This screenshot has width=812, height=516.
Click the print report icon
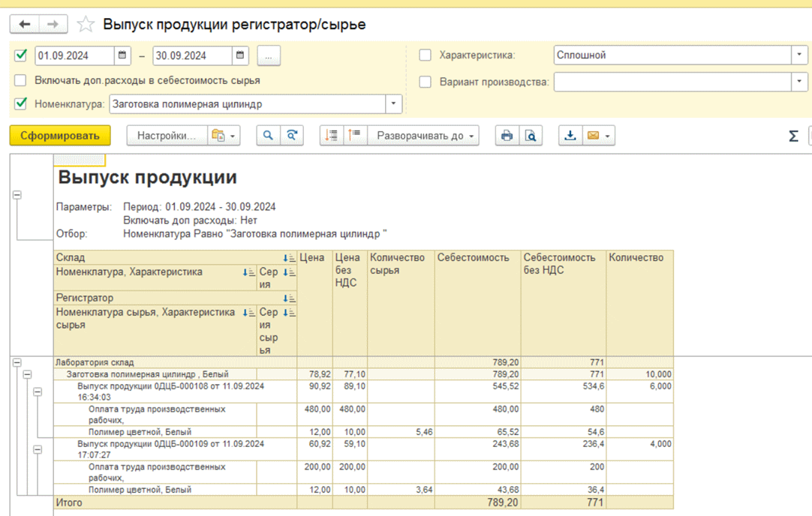[x=507, y=136]
